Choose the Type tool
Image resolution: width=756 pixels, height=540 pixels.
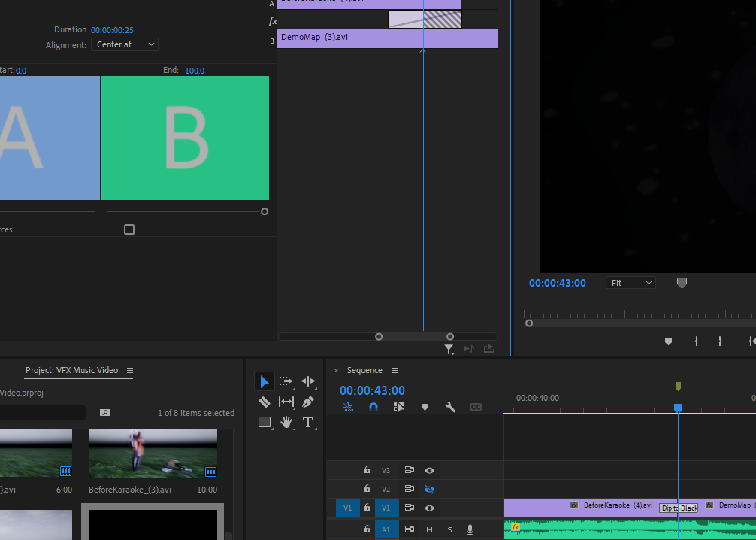[308, 422]
